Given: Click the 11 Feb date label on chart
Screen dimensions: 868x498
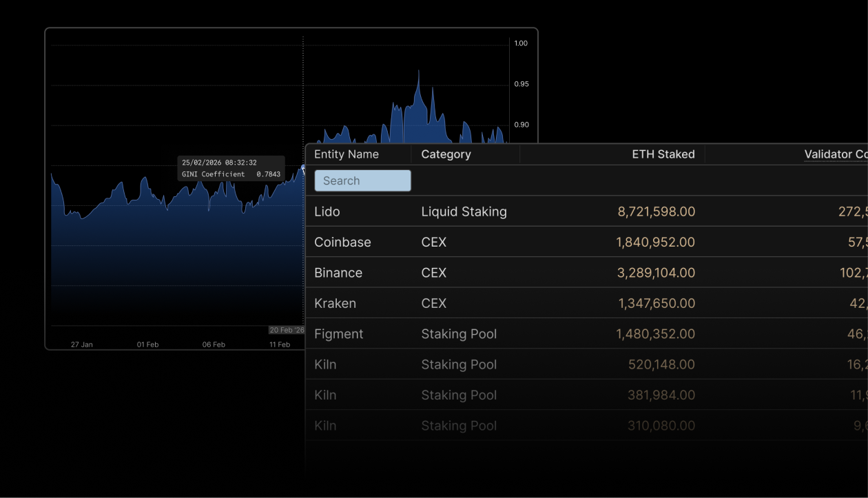Looking at the screenshot, I should (280, 344).
